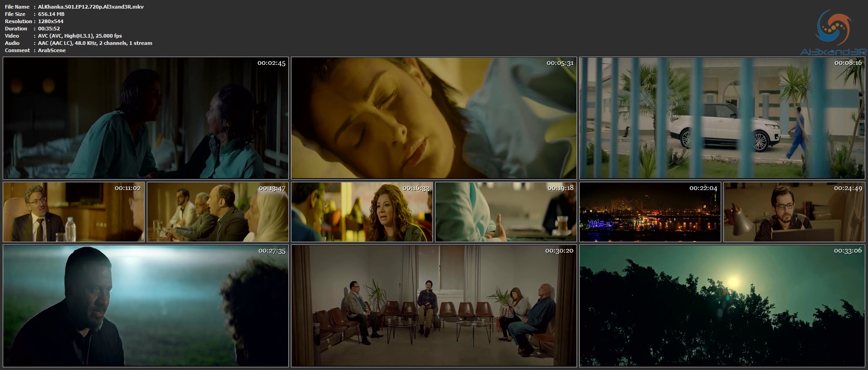Click the 00:35:52 duration value
The image size is (868, 370).
[x=49, y=29]
